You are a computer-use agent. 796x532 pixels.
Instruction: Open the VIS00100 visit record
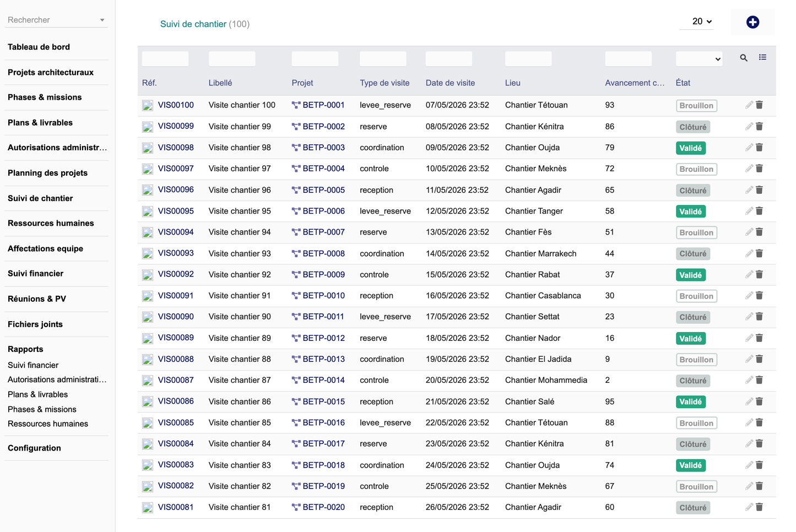176,105
